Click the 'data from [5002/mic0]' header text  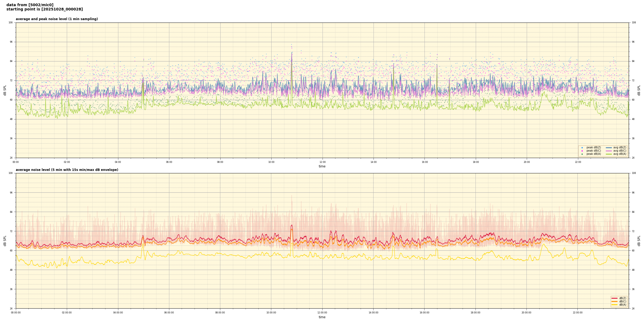pos(30,5)
